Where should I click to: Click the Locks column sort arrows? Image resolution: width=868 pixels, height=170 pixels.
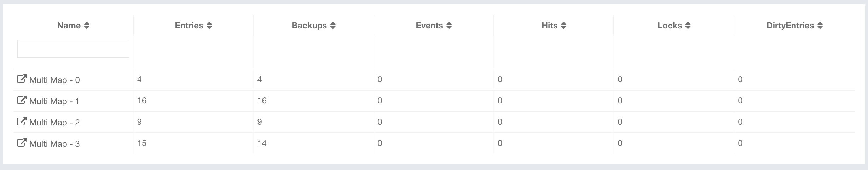pos(688,25)
